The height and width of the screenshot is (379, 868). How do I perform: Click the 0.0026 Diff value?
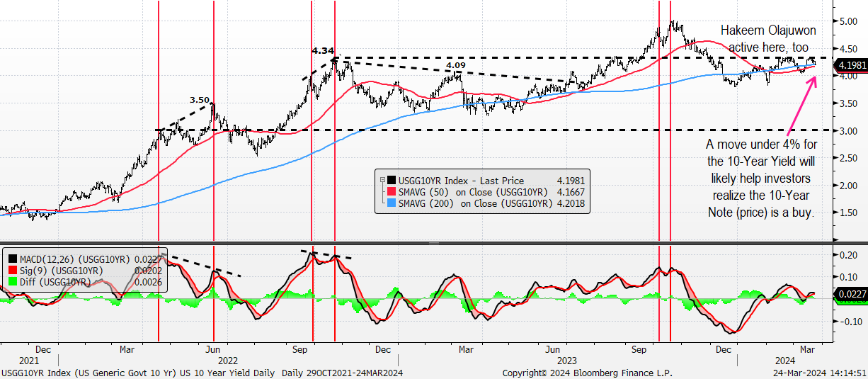[x=147, y=282]
